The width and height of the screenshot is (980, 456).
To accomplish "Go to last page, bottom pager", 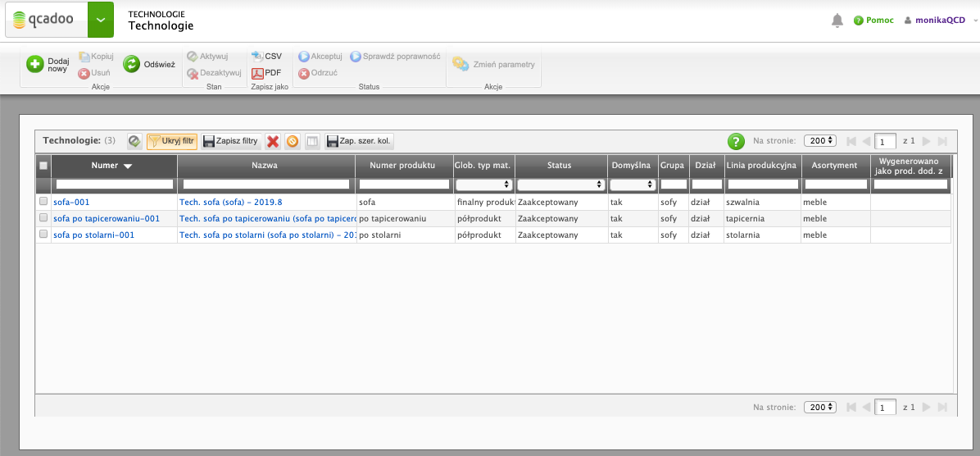I will tap(942, 407).
